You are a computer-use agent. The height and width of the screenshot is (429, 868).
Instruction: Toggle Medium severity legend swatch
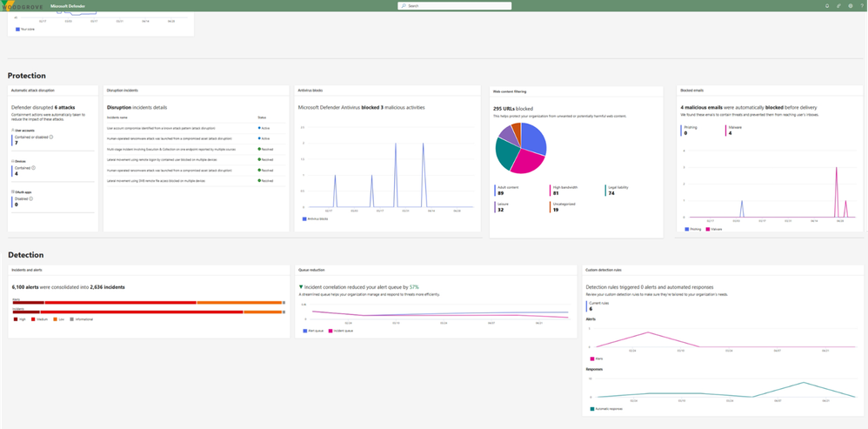click(33, 319)
